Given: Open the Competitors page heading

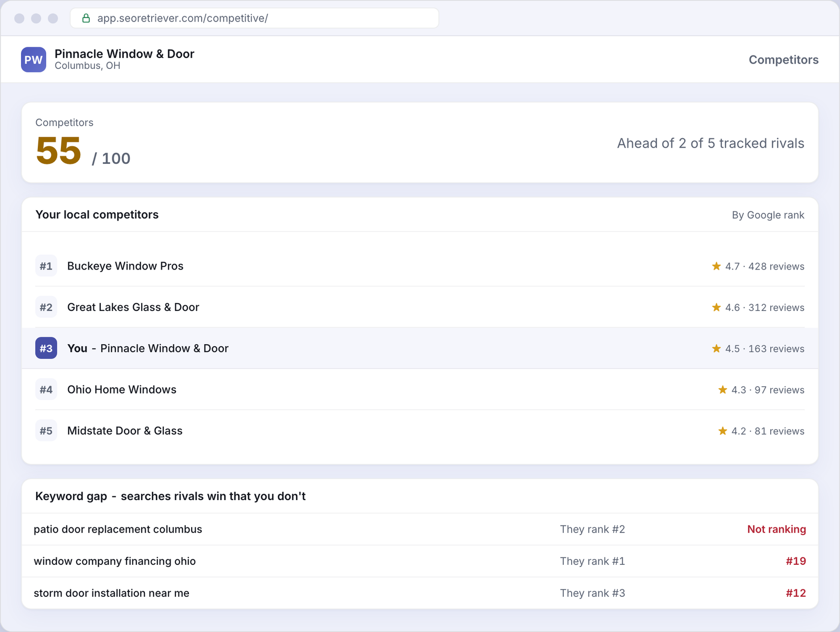Looking at the screenshot, I should pos(783,60).
